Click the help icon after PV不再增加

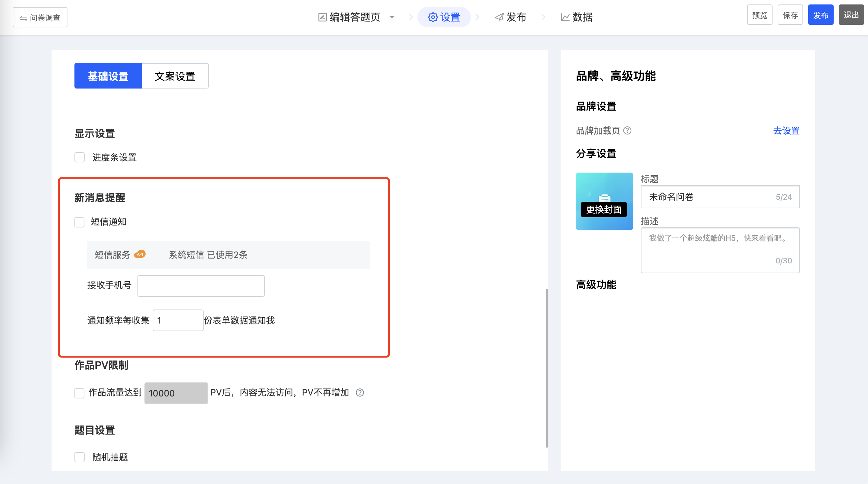360,392
